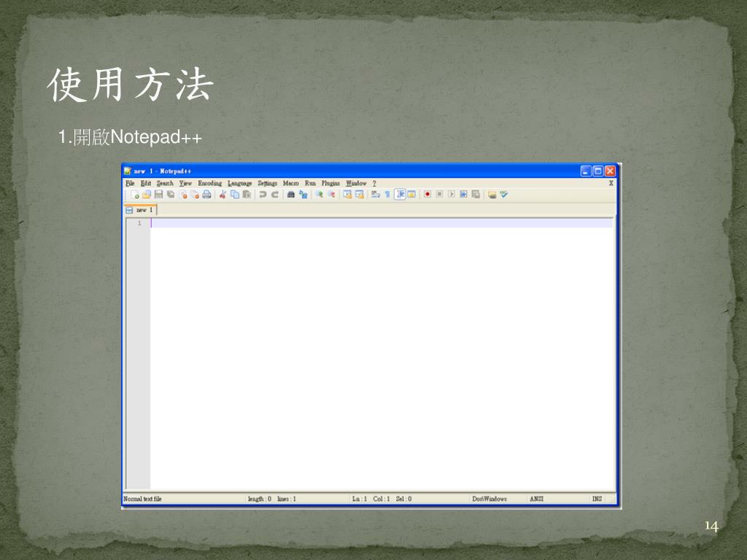Toggle synchronized vertical scrolling icon
Screen dimensions: 747x560
347,194
